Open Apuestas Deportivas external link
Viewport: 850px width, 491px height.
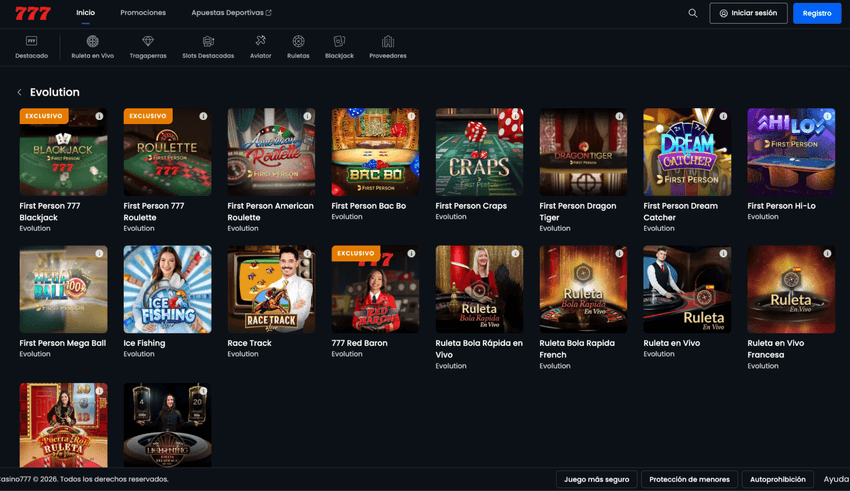(231, 12)
